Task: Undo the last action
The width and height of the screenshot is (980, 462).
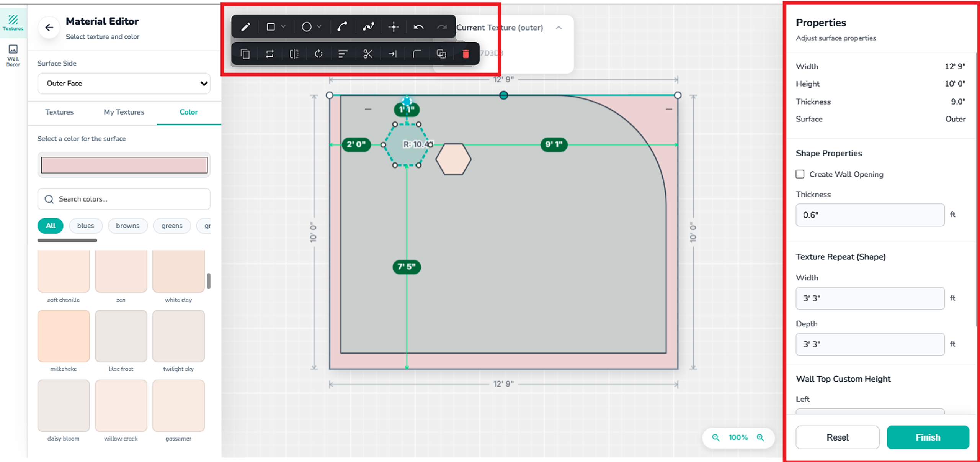Action: click(418, 27)
